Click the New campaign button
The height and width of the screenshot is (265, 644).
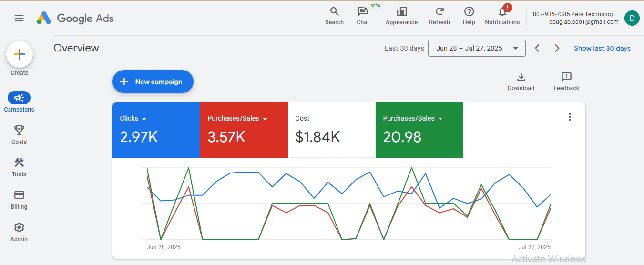pos(153,82)
